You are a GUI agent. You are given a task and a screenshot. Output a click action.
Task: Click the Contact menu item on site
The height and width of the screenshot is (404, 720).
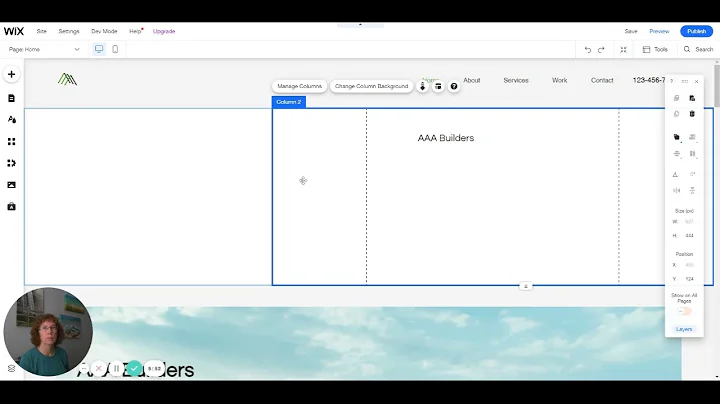[602, 80]
